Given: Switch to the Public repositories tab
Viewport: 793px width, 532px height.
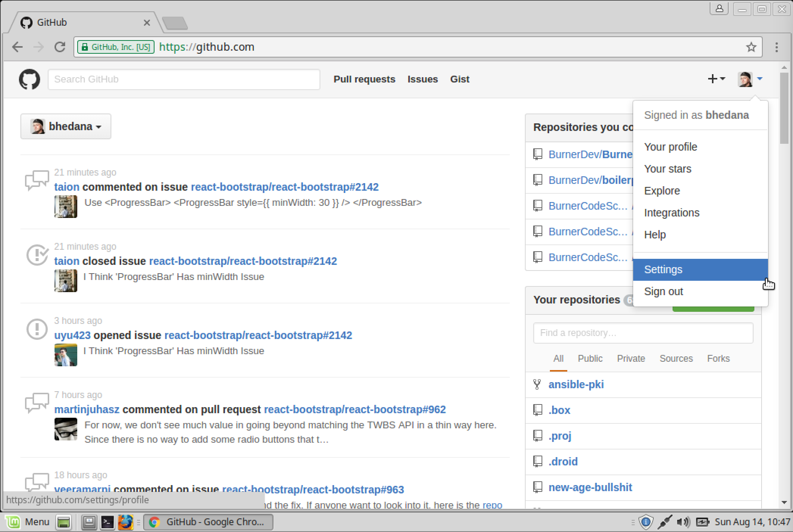Looking at the screenshot, I should pyautogui.click(x=590, y=359).
